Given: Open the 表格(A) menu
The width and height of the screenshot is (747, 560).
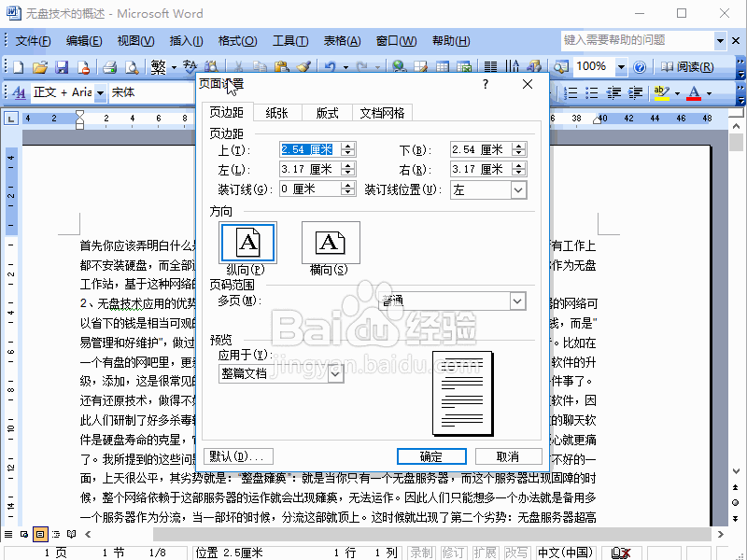Looking at the screenshot, I should [x=342, y=41].
